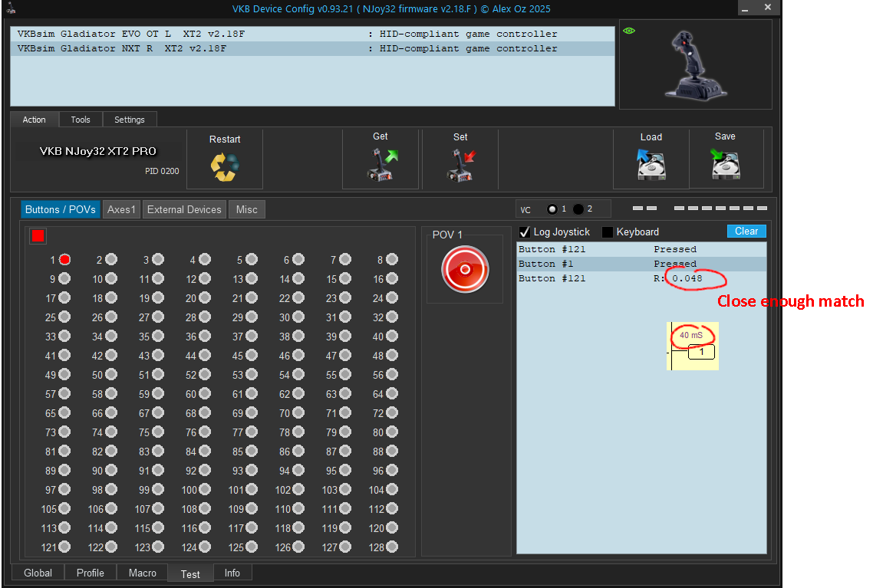Click button indicator 8
This screenshot has width=873, height=588.
392,259
